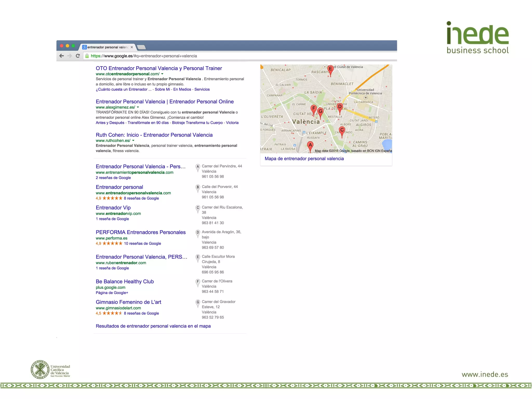Click map marker E near Rascanya
The image size is (532, 399).
click(x=330, y=69)
